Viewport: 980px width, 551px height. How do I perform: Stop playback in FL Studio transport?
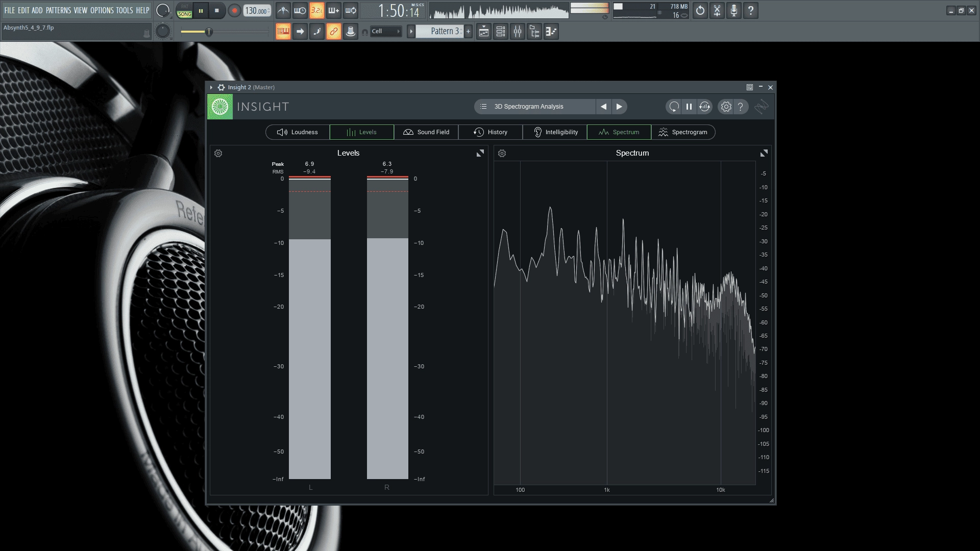[217, 11]
